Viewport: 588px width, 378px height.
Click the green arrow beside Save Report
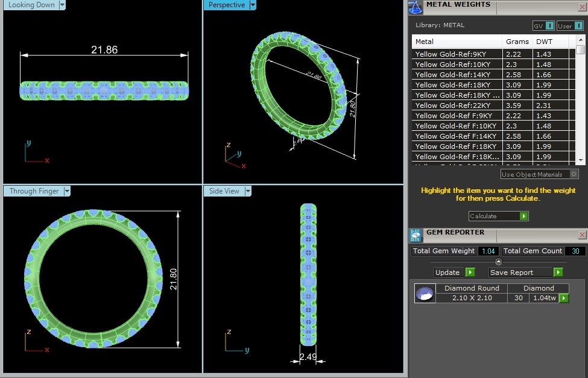558,272
